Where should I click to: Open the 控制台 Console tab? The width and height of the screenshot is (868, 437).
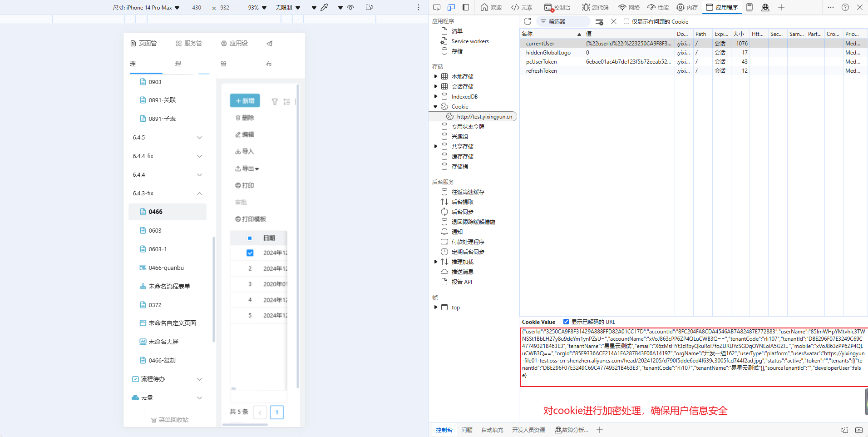(x=557, y=7)
